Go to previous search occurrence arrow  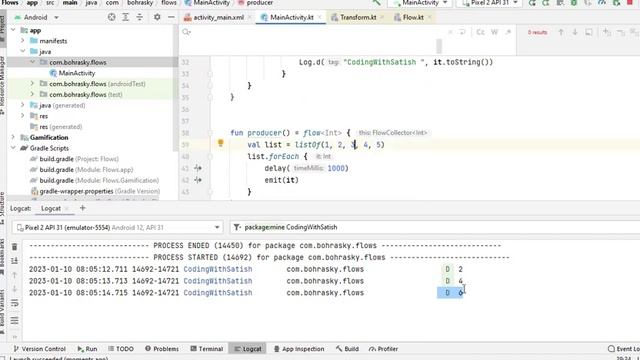[x=561, y=32]
